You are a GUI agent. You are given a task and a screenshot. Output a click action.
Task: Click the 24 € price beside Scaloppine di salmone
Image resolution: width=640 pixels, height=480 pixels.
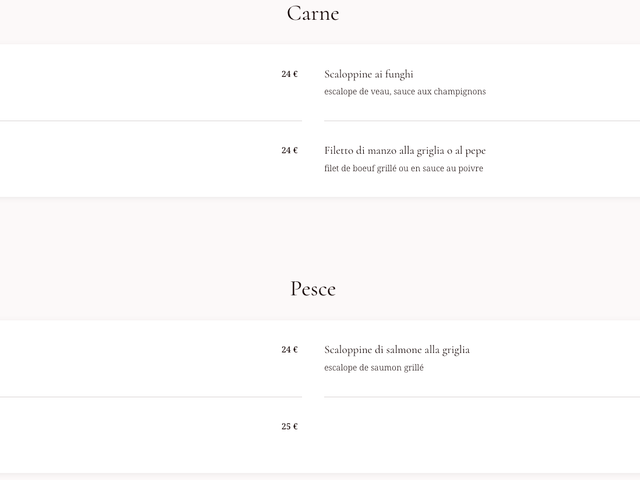(x=289, y=350)
